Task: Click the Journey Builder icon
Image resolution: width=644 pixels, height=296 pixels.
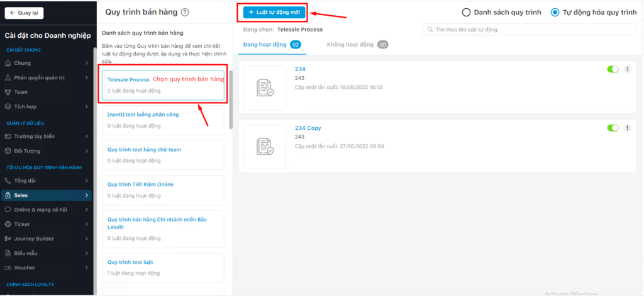Action: coord(8,239)
